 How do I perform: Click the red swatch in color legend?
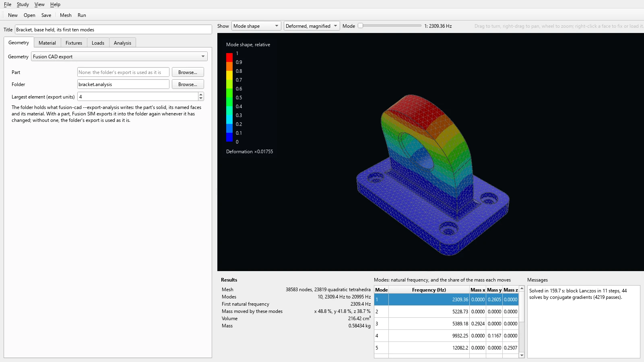click(x=229, y=58)
